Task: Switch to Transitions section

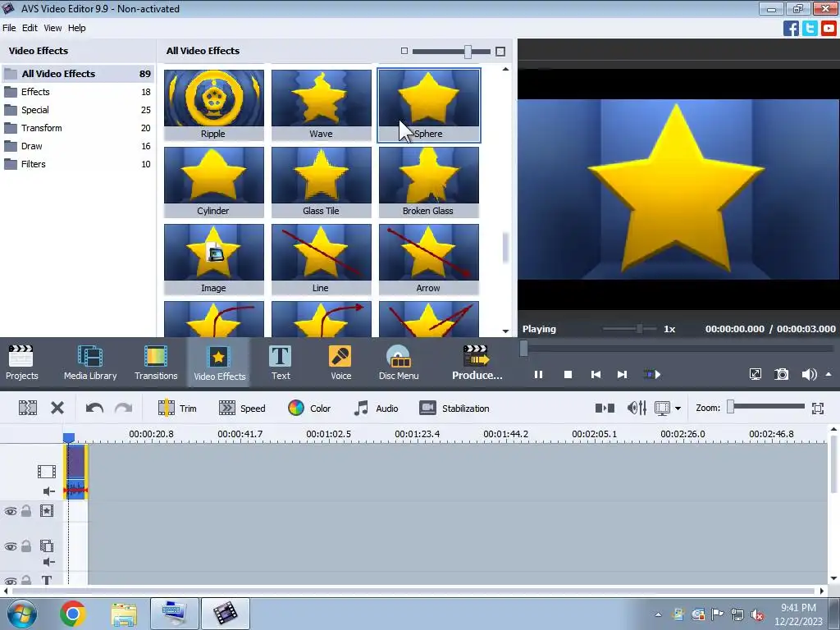Action: coord(156,363)
